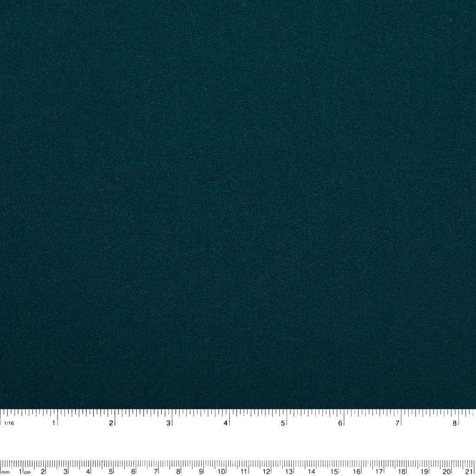
Task: Click the number 18 on centimeter ruler
Action: point(402,471)
